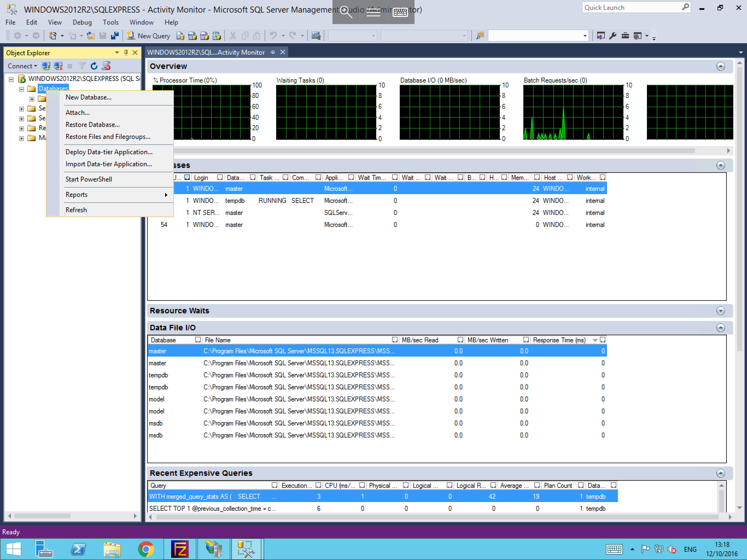Select Start PowerShell from context menu
The image size is (747, 560).
tap(89, 179)
